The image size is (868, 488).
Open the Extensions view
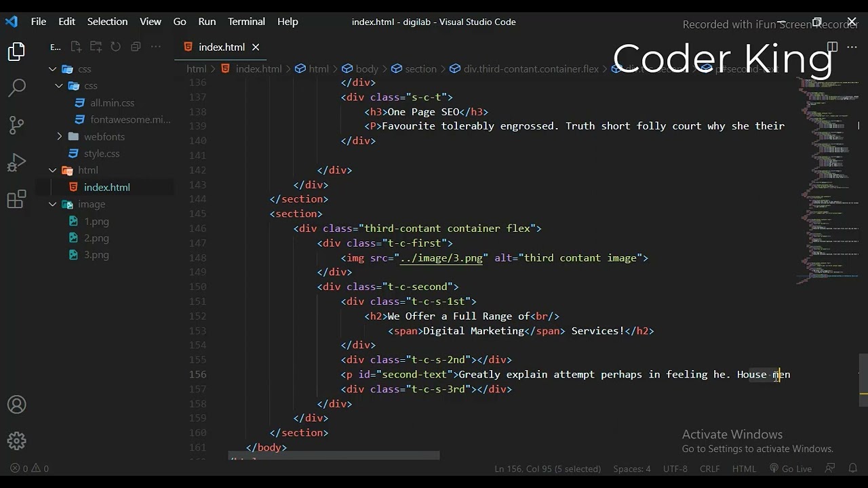[16, 199]
